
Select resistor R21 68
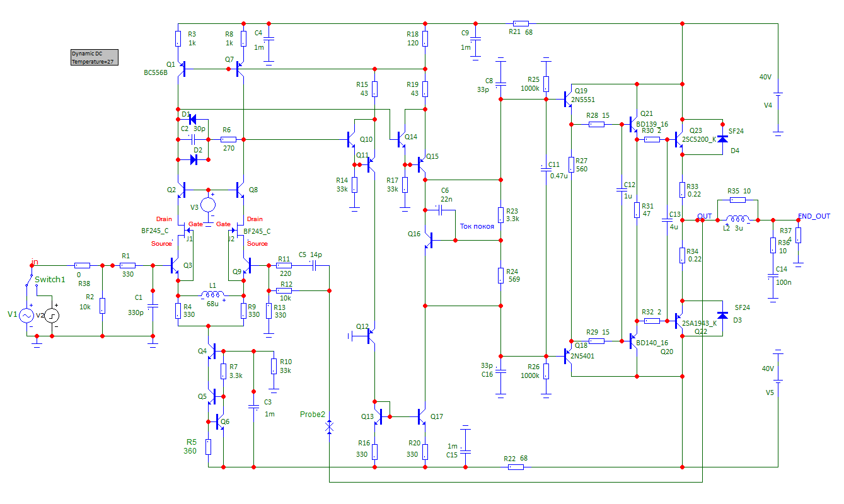(521, 23)
